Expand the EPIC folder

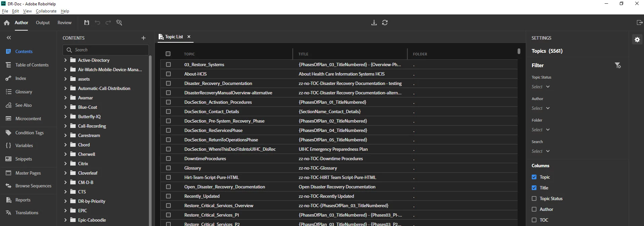[x=66, y=211]
